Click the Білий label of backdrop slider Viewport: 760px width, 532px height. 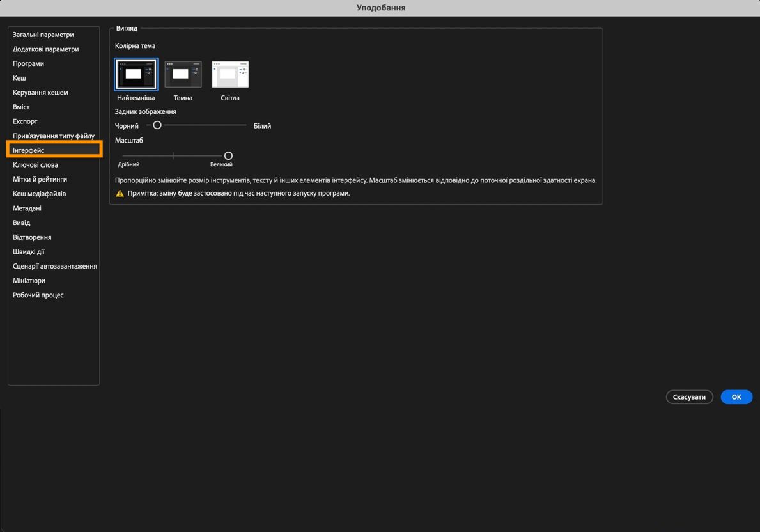[262, 126]
